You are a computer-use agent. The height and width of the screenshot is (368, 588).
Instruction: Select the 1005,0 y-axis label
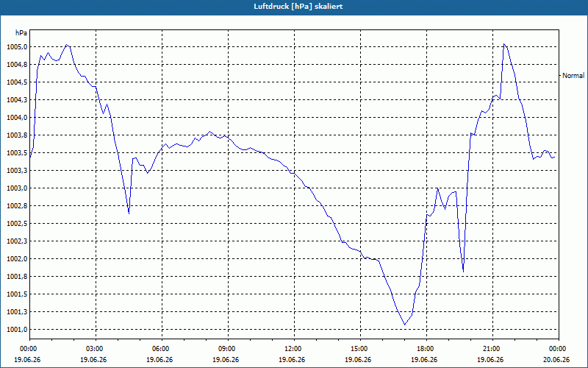click(x=17, y=47)
